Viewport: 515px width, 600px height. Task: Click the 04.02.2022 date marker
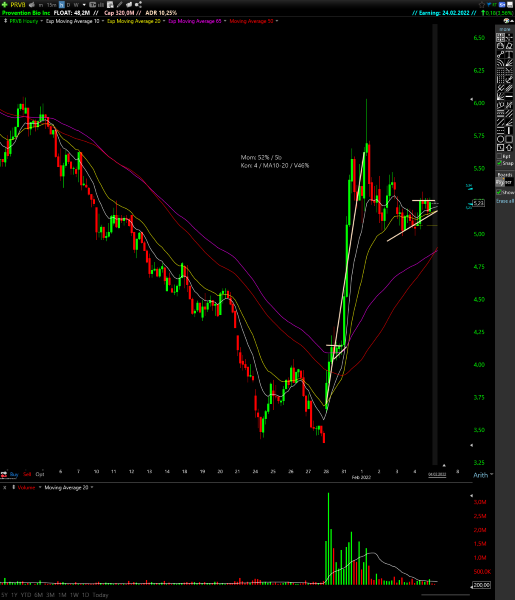click(x=437, y=474)
